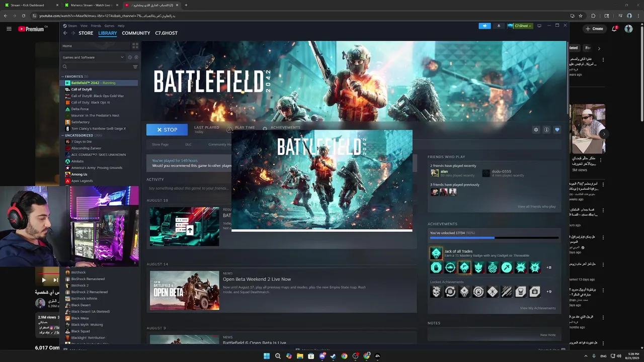Click Satisfactory game icon in list
Viewport: 644px width, 362px height.
[67, 122]
